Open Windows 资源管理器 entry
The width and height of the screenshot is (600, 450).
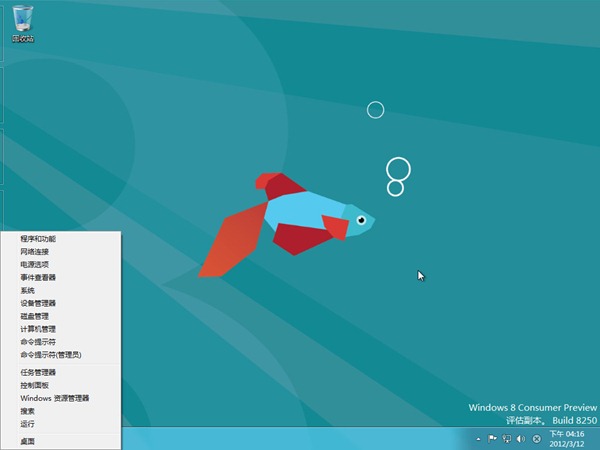pyautogui.click(x=61, y=398)
